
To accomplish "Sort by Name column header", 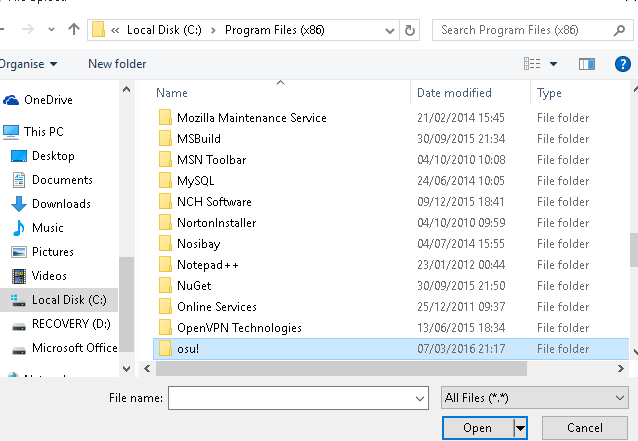I will tap(172, 93).
